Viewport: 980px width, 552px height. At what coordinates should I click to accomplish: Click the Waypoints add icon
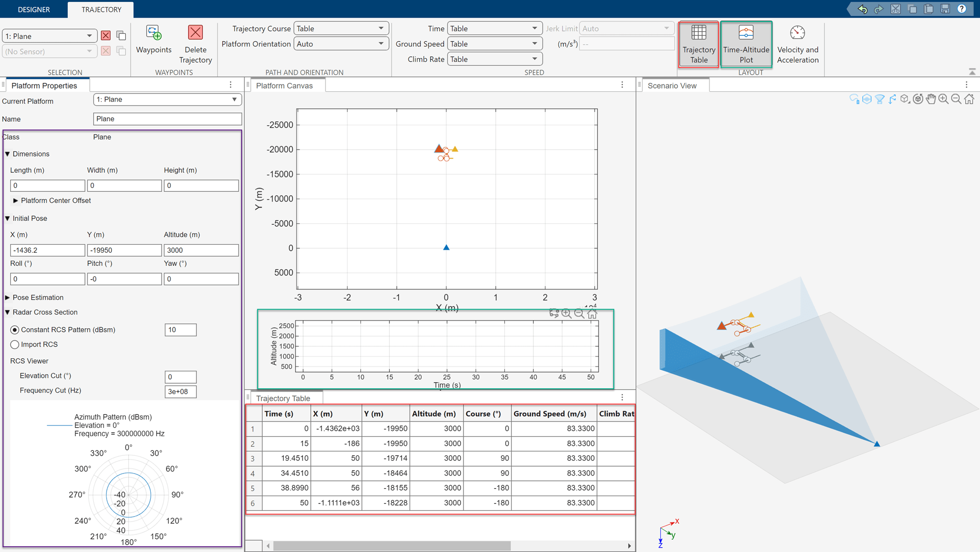click(x=154, y=33)
